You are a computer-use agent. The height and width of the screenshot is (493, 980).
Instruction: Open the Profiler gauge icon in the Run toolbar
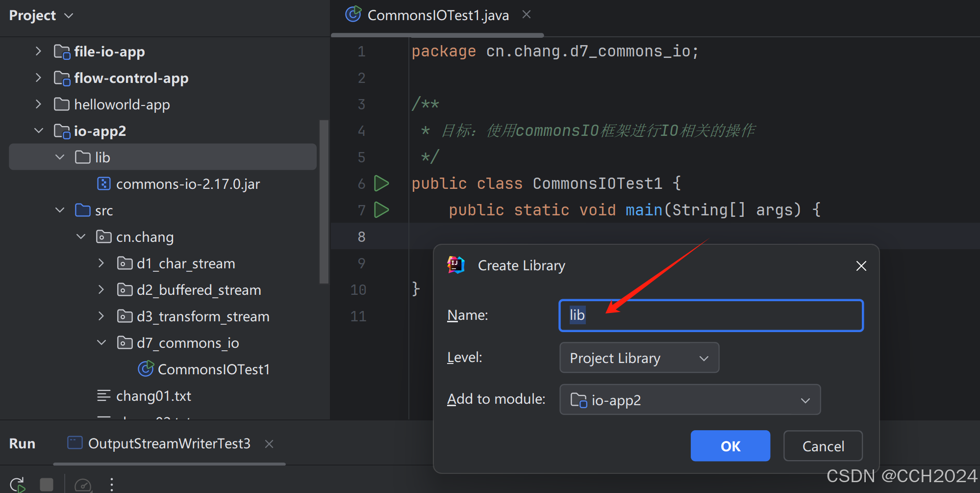click(82, 485)
